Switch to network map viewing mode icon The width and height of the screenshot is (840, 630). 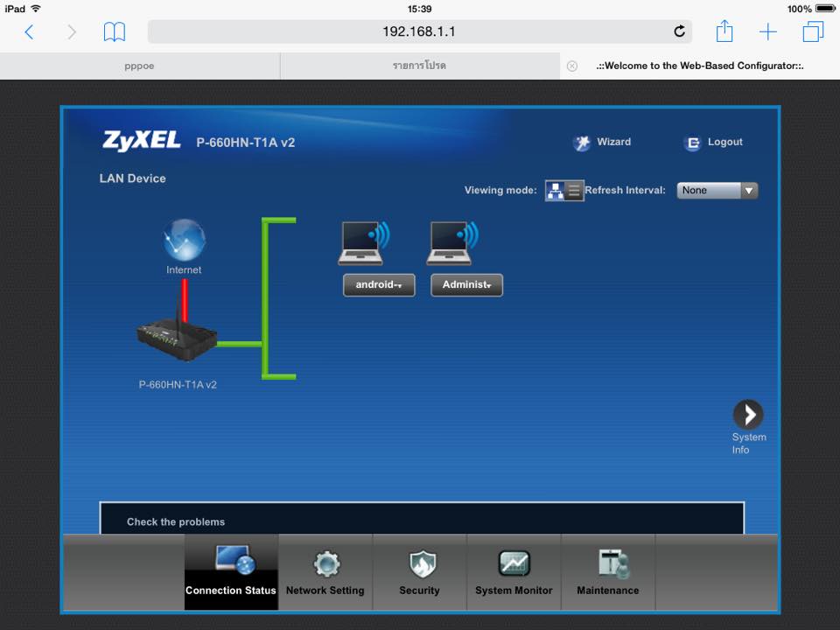click(x=555, y=190)
